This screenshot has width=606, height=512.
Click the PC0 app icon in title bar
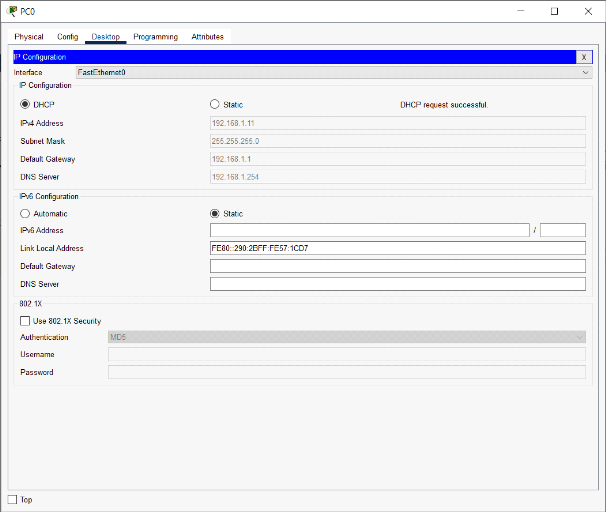click(x=11, y=11)
